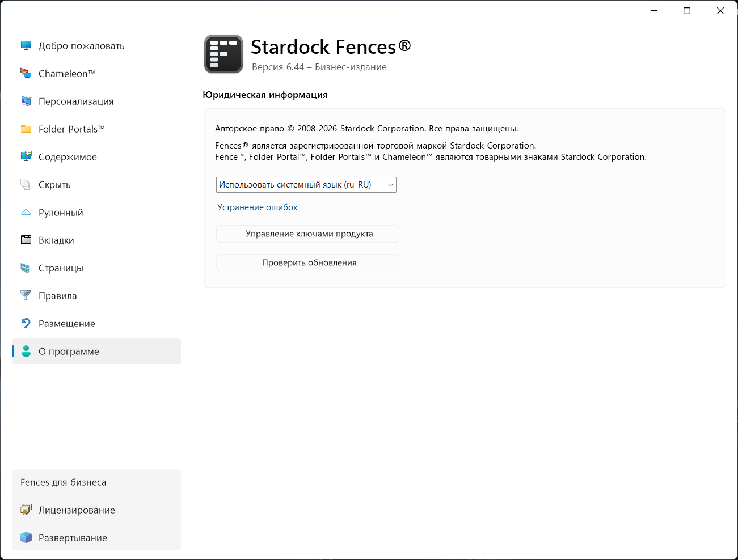Viewport: 738px width, 560px height.
Task: Go to the Добро пожаловать section
Action: click(81, 46)
